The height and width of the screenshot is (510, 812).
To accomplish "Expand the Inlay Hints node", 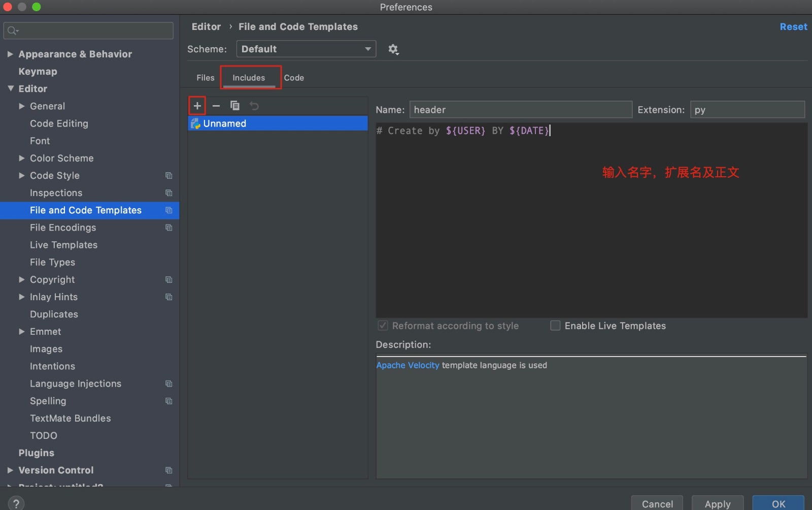I will (22, 297).
